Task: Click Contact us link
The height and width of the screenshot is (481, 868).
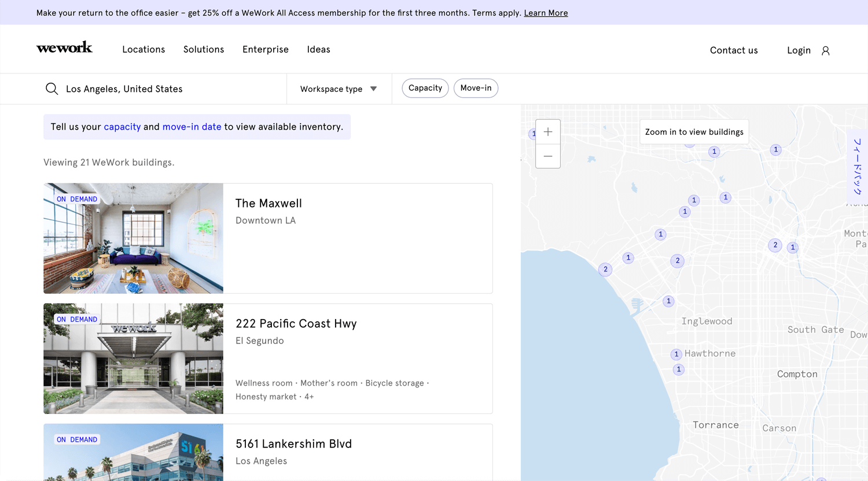Action: (734, 50)
